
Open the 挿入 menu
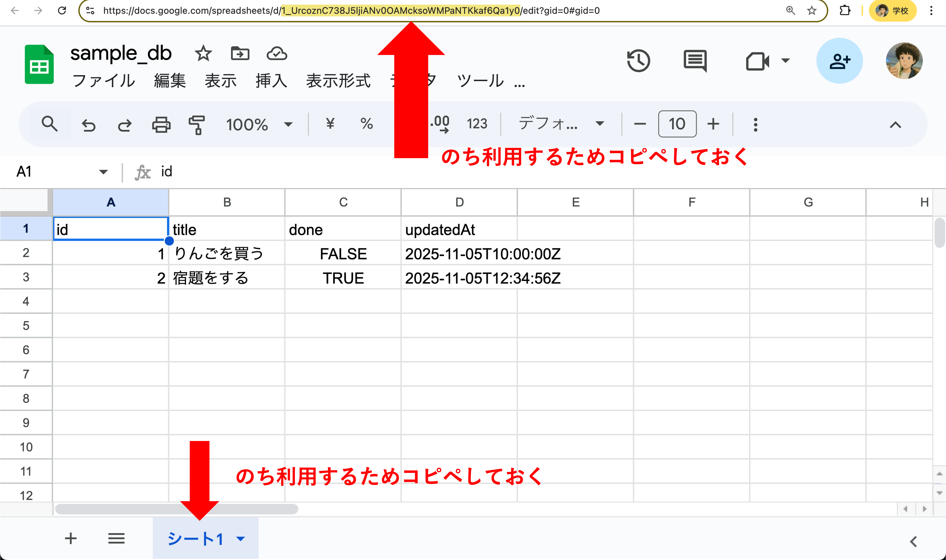(x=271, y=81)
